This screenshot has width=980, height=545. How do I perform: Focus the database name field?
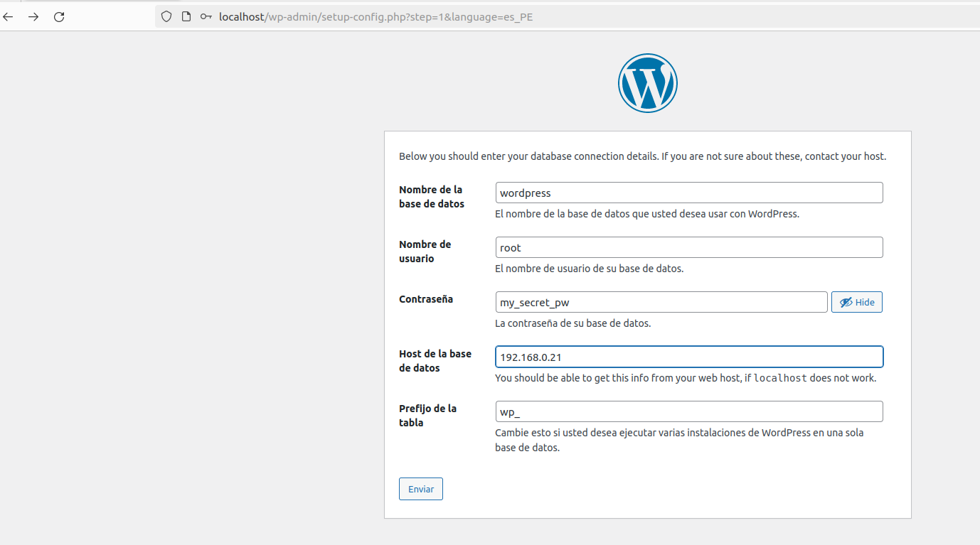(689, 193)
